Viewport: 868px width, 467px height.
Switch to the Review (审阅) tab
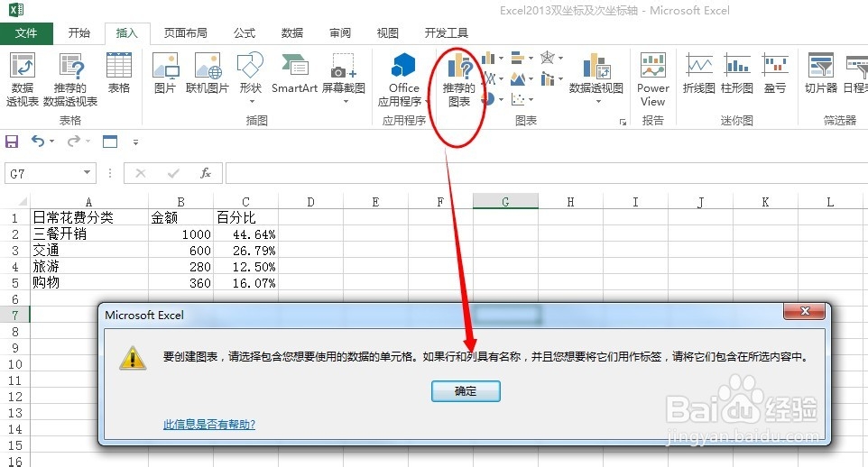coord(340,33)
